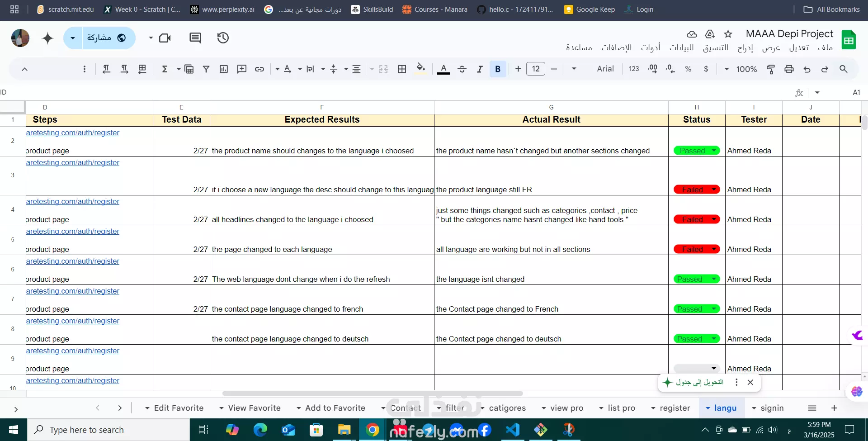The height and width of the screenshot is (441, 868).
Task: Click the font size 12 field
Action: pyautogui.click(x=536, y=69)
